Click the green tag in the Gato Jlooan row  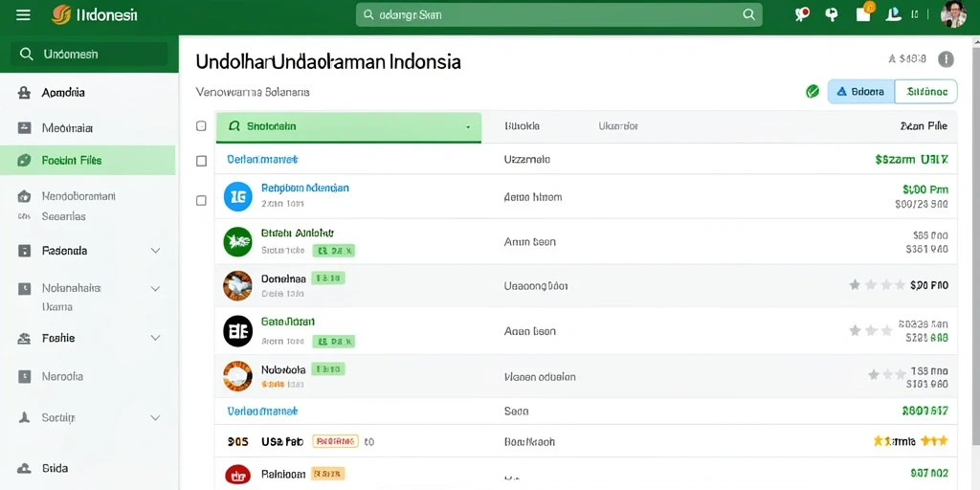pos(334,342)
